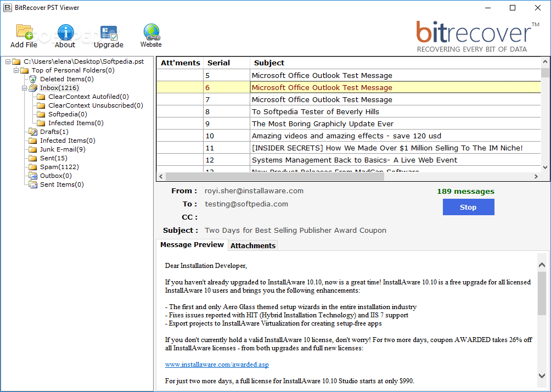The height and width of the screenshot is (392, 551).
Task: Click the ClearContext Autofiled folder icon
Action: [x=41, y=97]
